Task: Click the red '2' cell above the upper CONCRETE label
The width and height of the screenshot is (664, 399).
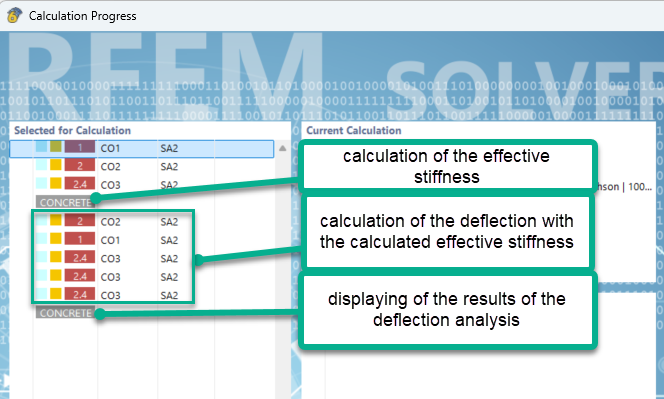Action: [x=80, y=166]
